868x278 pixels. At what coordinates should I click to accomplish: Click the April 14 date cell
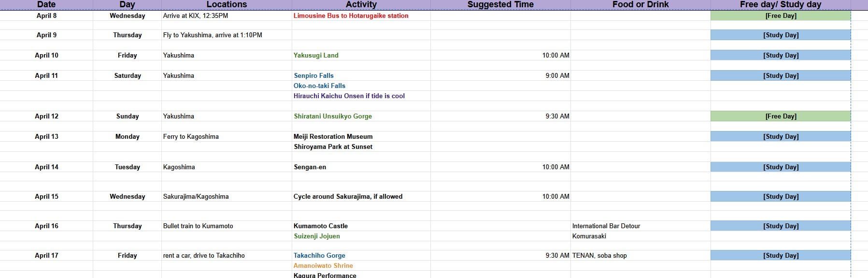(46, 167)
